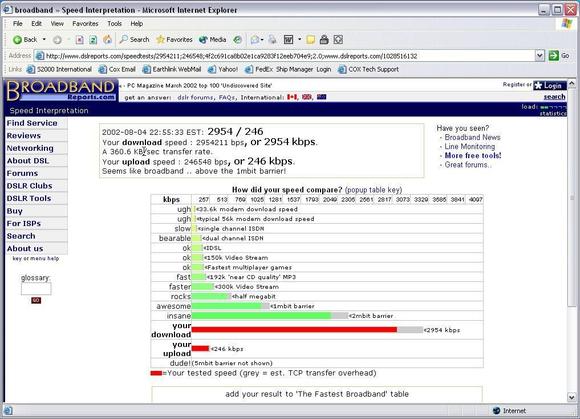The height and width of the screenshot is (419, 580).
Task: Click the Back arrow icon
Action: pyautogui.click(x=17, y=40)
